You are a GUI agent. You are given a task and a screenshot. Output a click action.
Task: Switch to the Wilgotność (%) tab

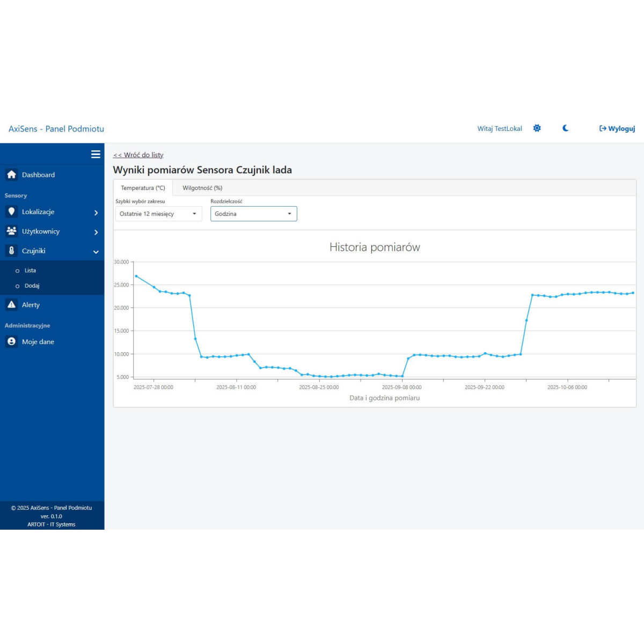[202, 188]
